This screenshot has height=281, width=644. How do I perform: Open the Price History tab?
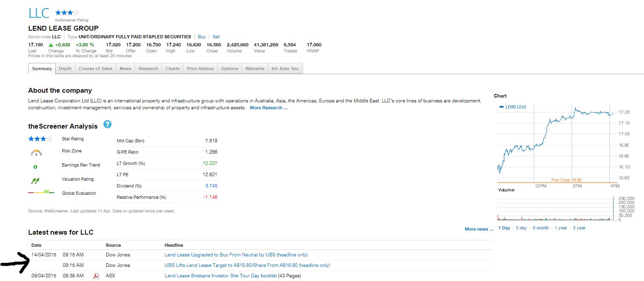tap(200, 69)
